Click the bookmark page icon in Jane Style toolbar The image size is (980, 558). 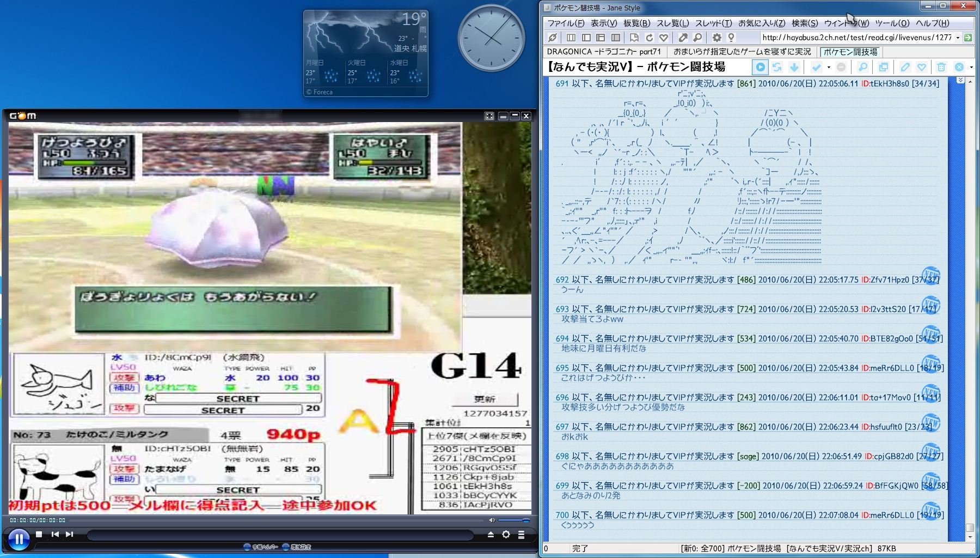click(x=634, y=38)
